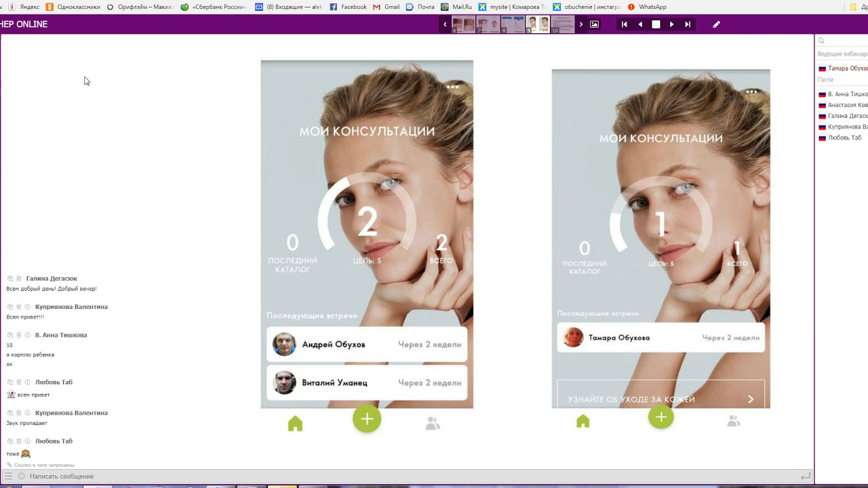Image resolution: width=868 pixels, height=488 pixels.
Task: Copy the 'Звук пропадает' message
Action: (10, 413)
